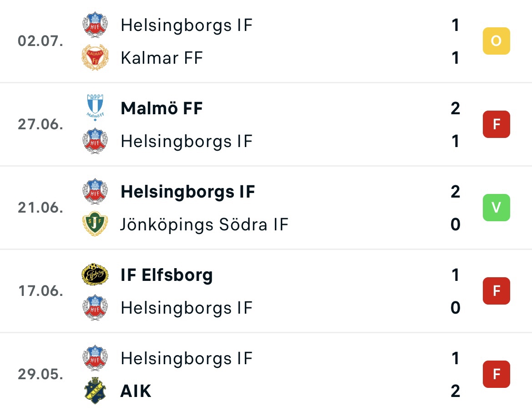The image size is (532, 412).
Task: Click Helsingborgs IF crest in 27.06 match
Action: click(95, 141)
